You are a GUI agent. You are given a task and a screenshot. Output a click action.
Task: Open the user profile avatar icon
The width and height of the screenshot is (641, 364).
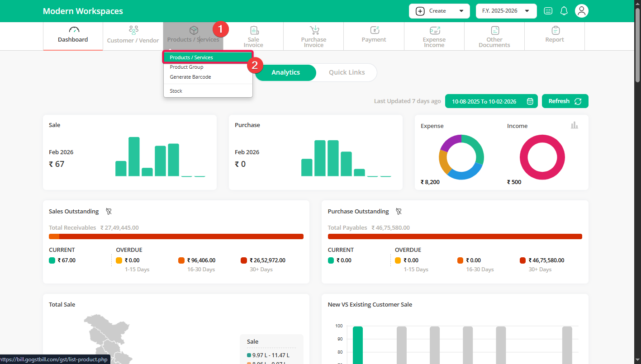581,11
